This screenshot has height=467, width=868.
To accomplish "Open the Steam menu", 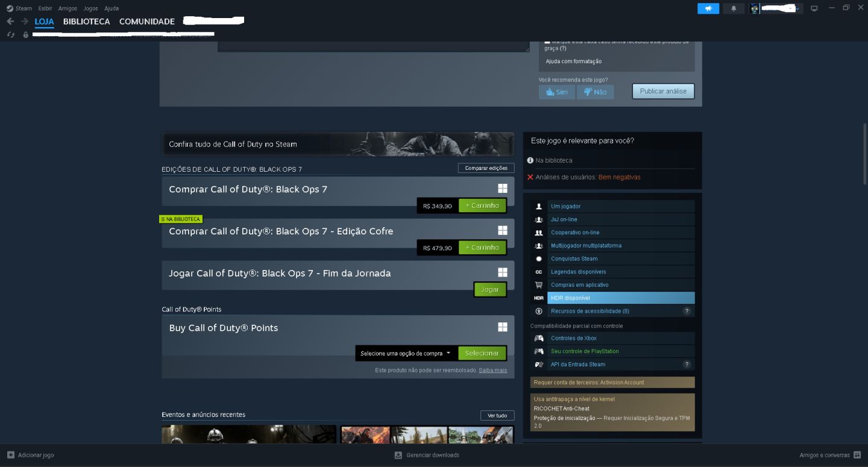I will point(24,8).
